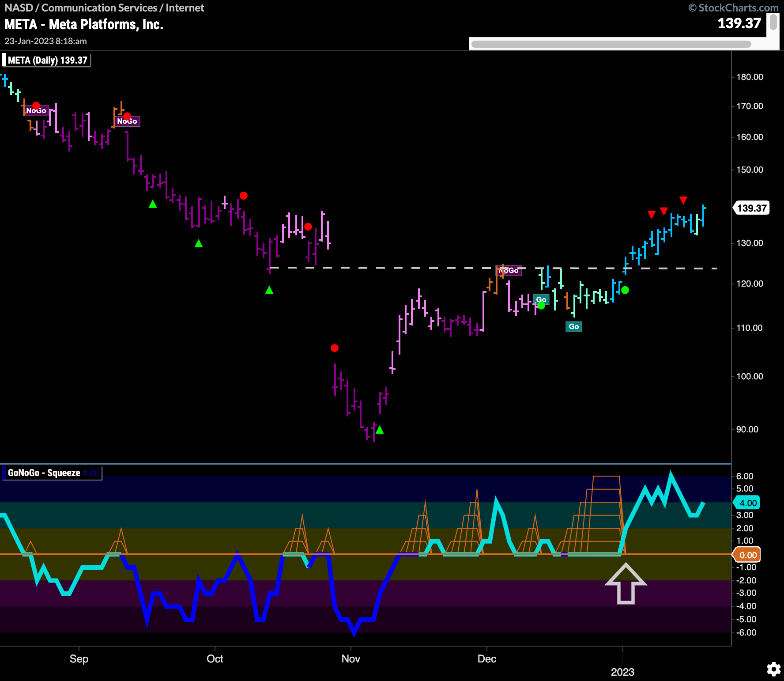784x681 pixels.
Task: Click the Go marker near 117 price
Action: [x=541, y=299]
